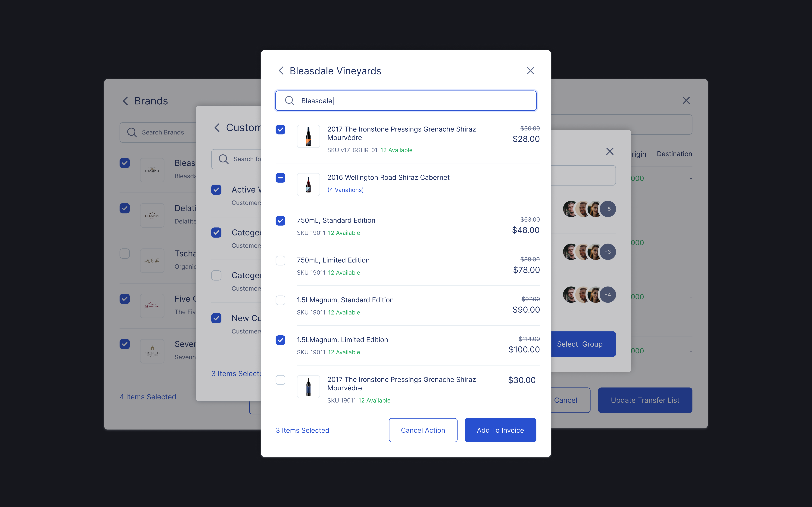Click the close icon on group selection popup
Image resolution: width=812 pixels, height=507 pixels.
coord(610,151)
